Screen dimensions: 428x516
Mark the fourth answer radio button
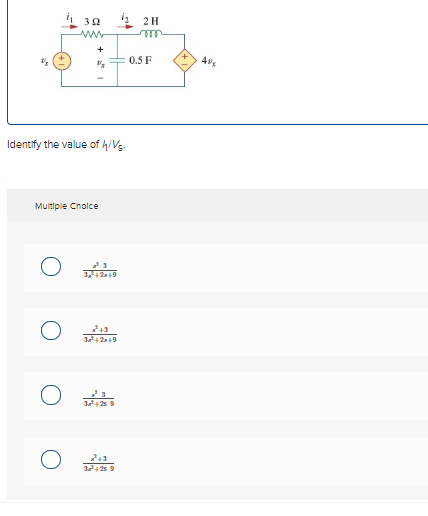[51, 459]
